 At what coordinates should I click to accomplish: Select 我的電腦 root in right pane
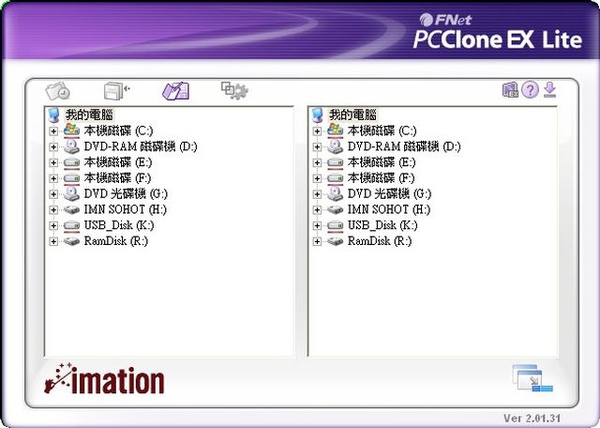352,115
